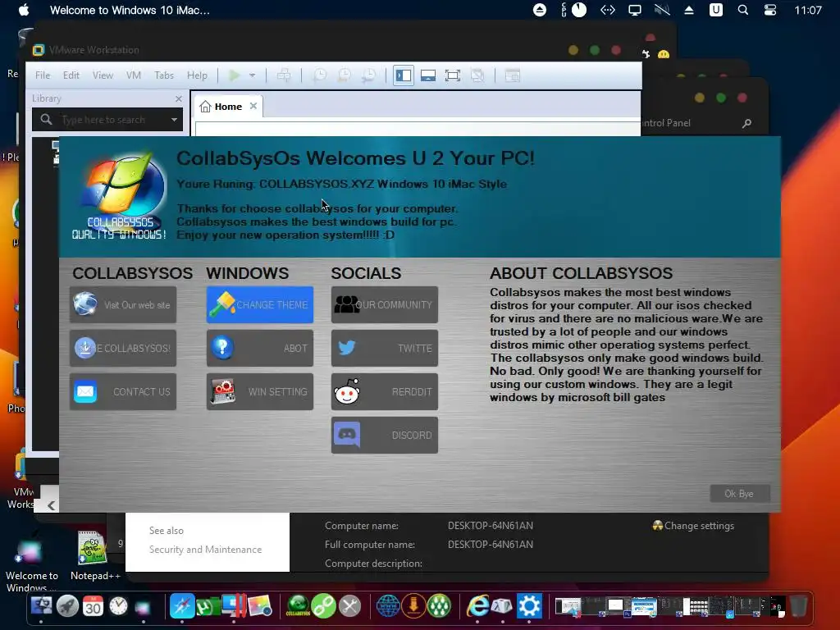This screenshot has height=630, width=840.
Task: Close the Home tab in VMware
Action: tap(253, 106)
